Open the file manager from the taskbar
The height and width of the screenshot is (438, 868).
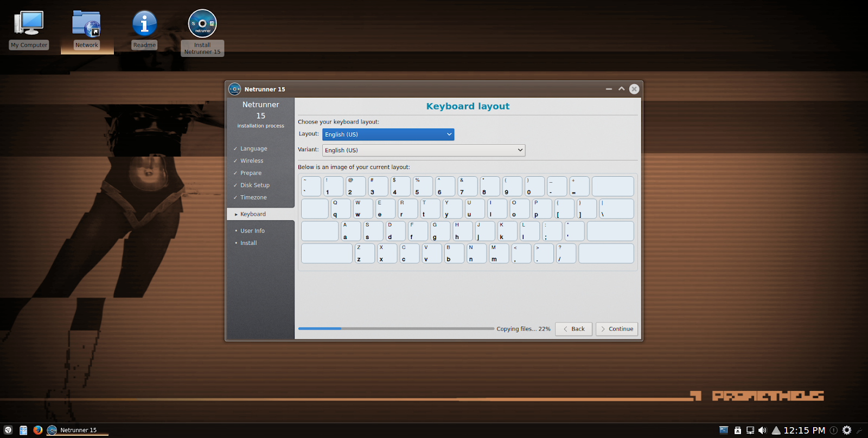[x=23, y=430]
